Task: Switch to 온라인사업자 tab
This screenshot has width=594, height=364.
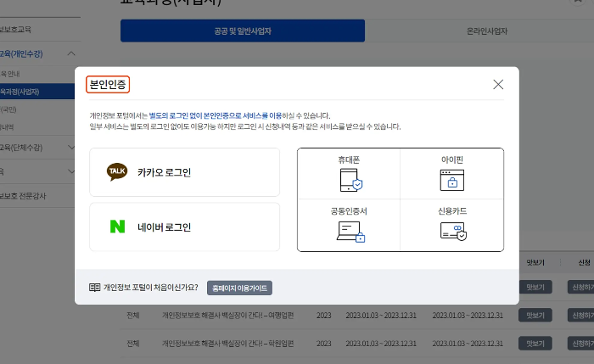Action: click(x=487, y=31)
